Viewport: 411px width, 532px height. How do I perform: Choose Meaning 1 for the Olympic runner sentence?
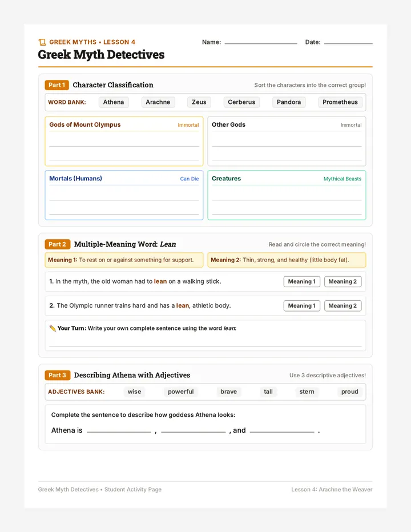click(302, 306)
